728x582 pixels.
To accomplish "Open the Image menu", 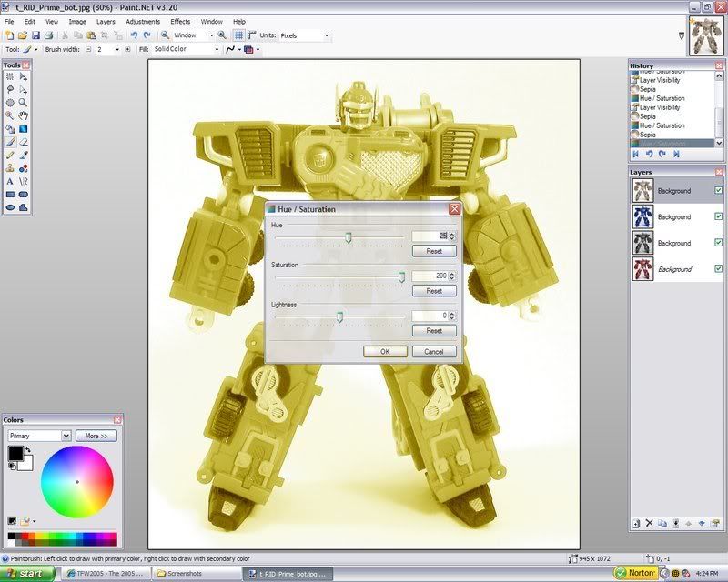I will coord(77,21).
